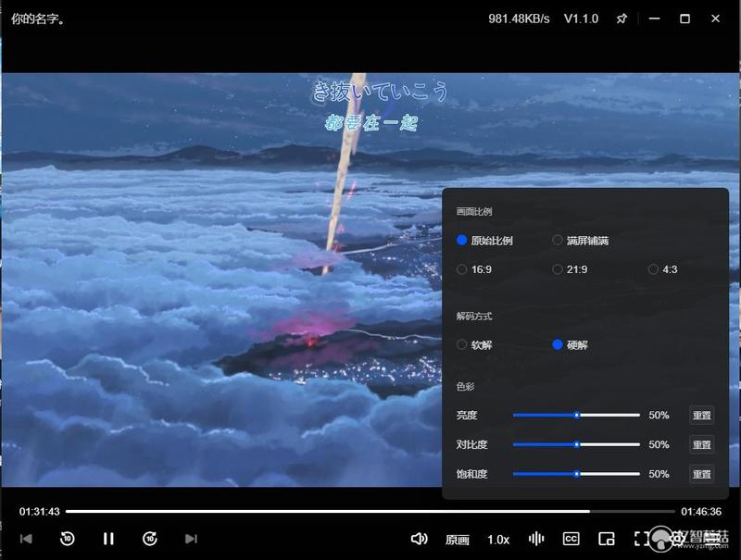Screen dimensions: 741x560
Task: Skip to the next video
Action: click(x=191, y=539)
